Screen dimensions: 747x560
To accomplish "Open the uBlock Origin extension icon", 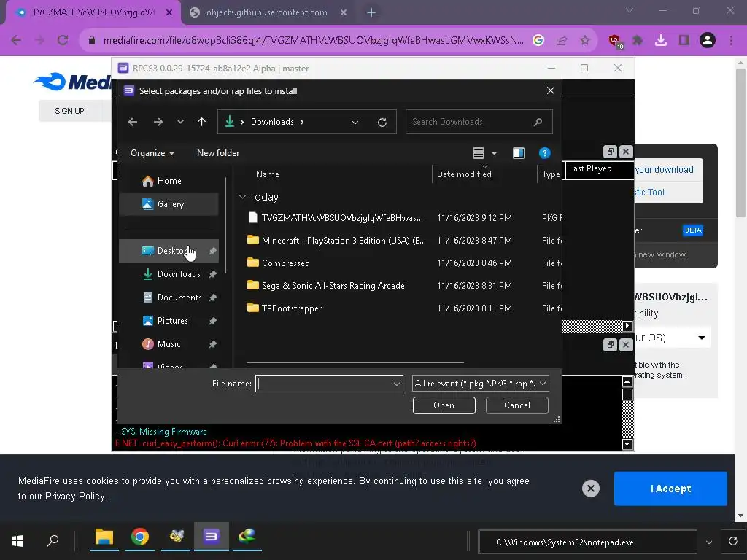I will click(x=616, y=41).
